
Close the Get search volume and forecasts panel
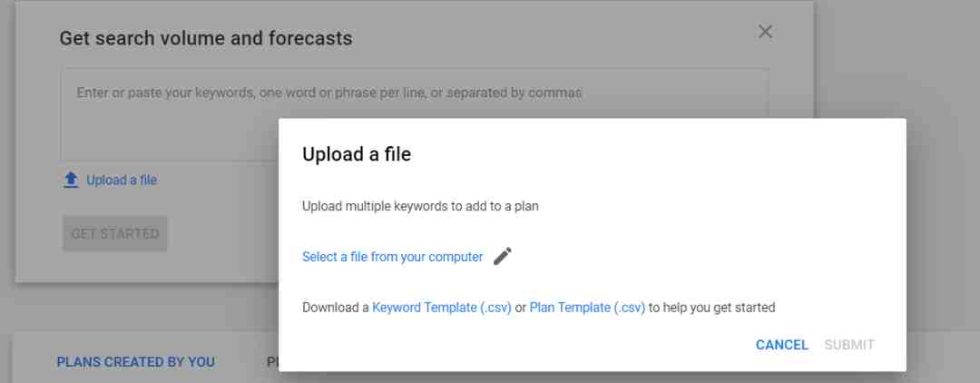point(765,32)
